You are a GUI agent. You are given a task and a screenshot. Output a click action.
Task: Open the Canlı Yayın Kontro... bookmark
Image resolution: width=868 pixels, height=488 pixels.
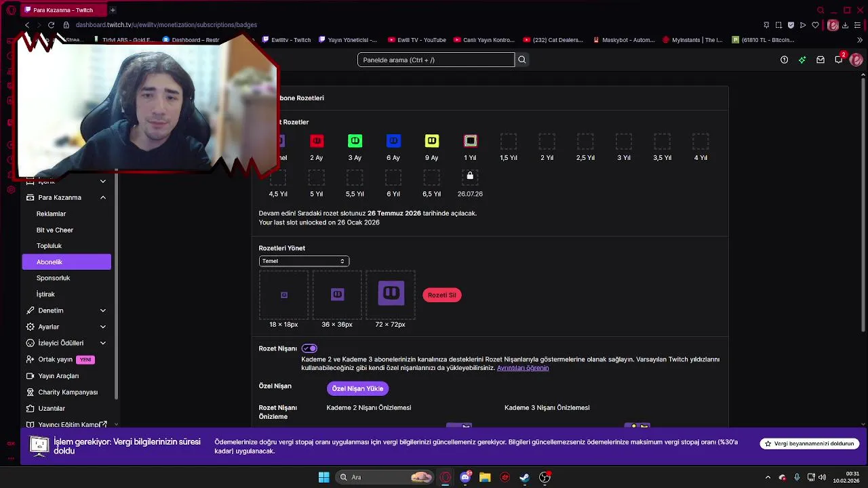pos(484,40)
